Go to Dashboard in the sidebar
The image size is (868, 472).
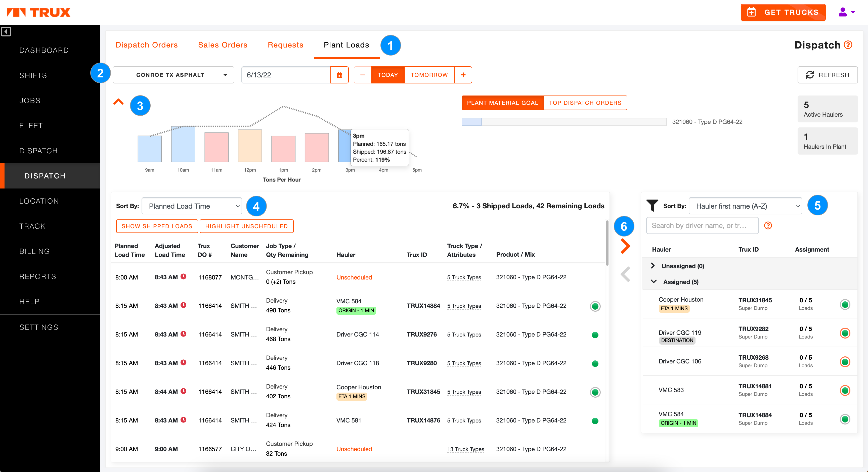(44, 50)
